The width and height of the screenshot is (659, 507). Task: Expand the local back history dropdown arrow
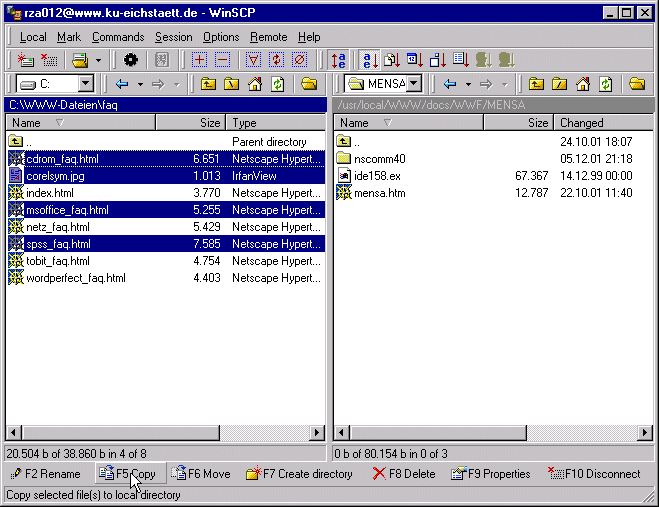140,84
